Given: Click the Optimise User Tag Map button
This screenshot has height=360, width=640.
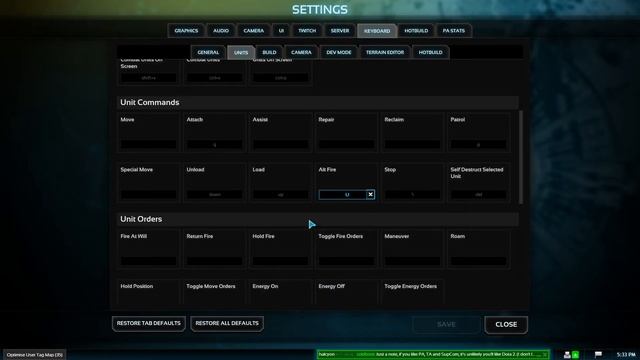Looking at the screenshot, I should tap(35, 355).
